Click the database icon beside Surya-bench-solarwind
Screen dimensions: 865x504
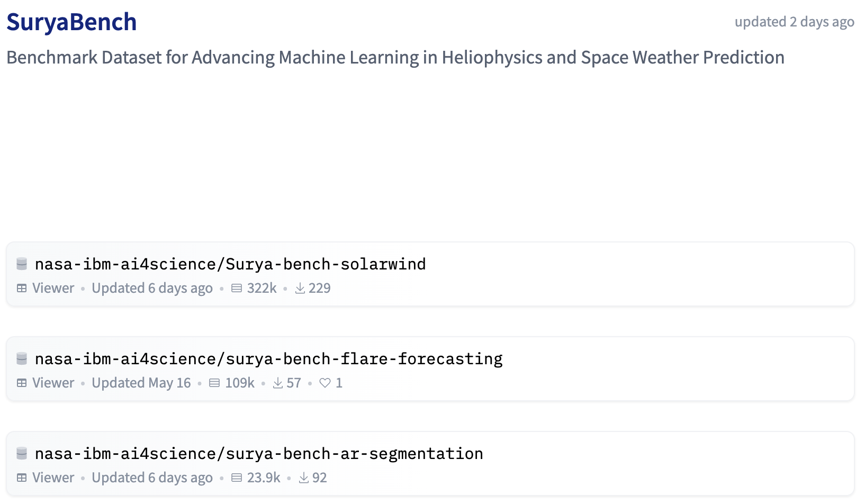[x=22, y=264]
